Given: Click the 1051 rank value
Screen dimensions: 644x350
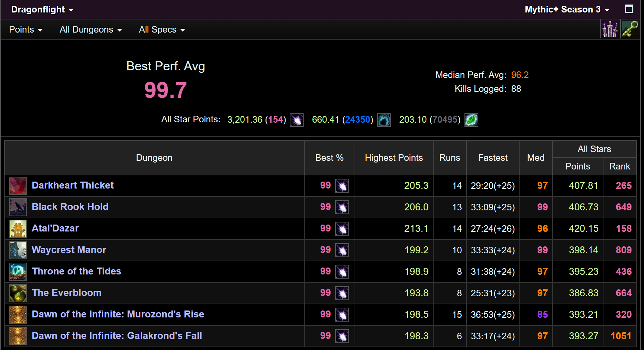Looking at the screenshot, I should pos(621,336).
